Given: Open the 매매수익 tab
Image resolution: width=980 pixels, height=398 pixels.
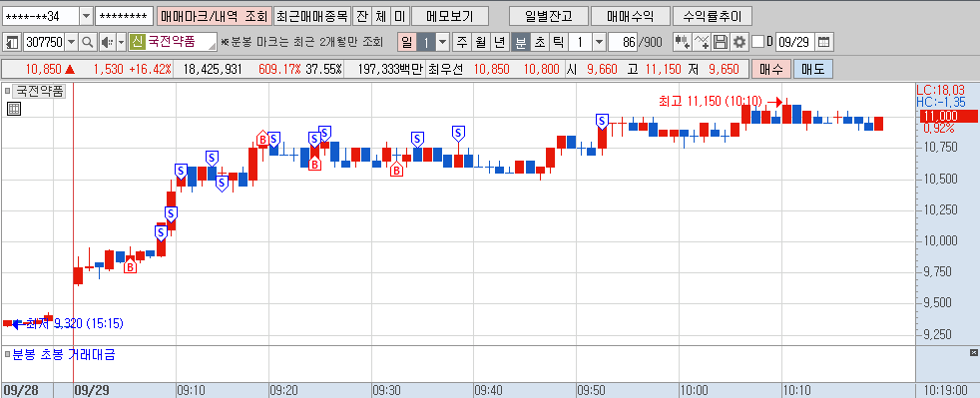Looking at the screenshot, I should point(630,16).
